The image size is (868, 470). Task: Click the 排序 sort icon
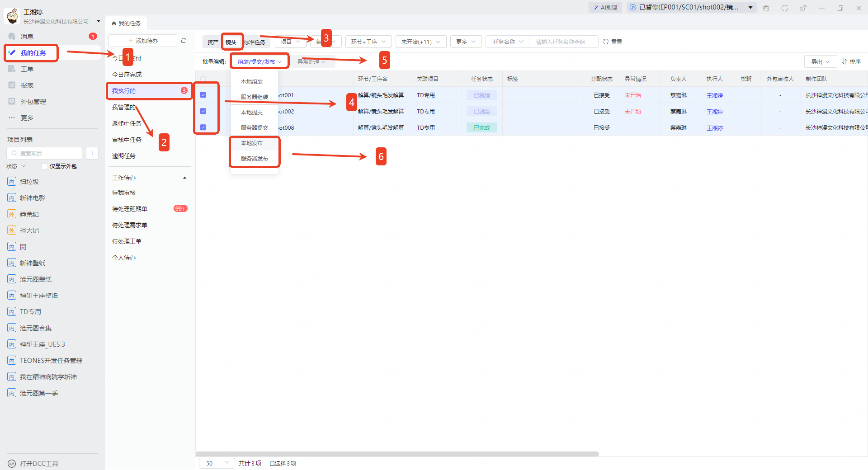click(x=844, y=61)
